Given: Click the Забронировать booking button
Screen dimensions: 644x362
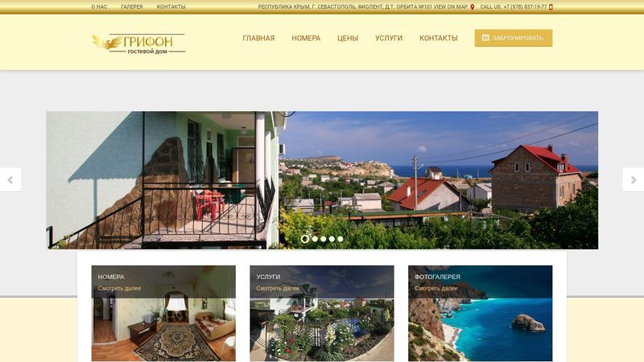Looking at the screenshot, I should tap(514, 38).
